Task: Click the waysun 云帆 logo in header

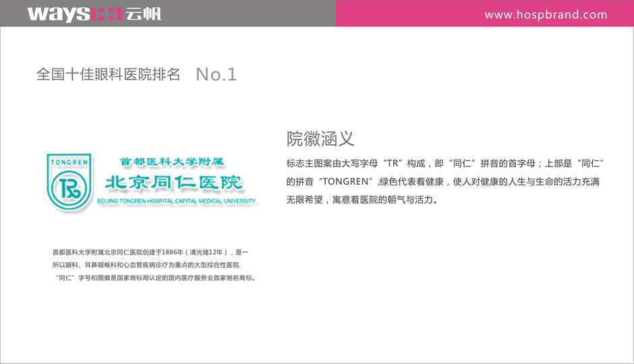Action: tap(94, 14)
